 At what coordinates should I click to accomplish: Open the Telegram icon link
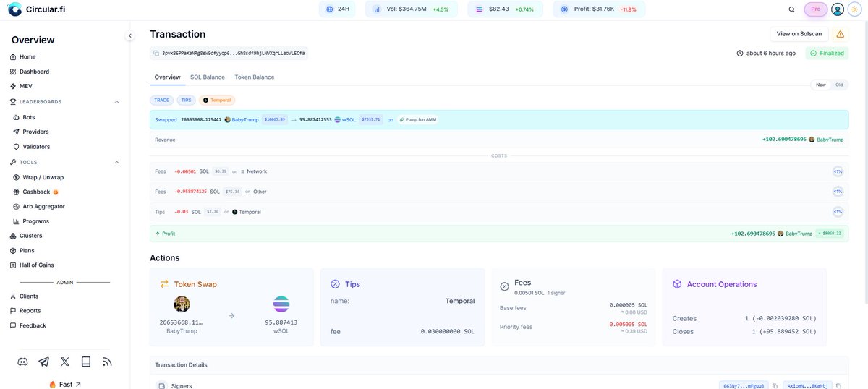coord(44,362)
